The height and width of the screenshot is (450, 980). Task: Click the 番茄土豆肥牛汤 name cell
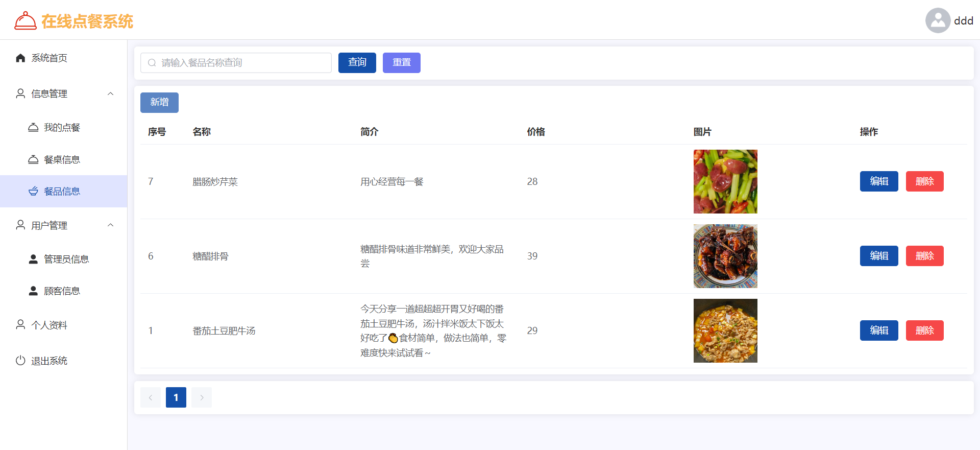(x=224, y=331)
